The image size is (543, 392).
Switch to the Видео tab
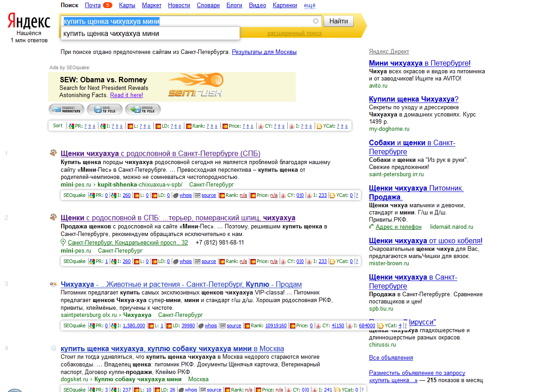[x=258, y=5]
